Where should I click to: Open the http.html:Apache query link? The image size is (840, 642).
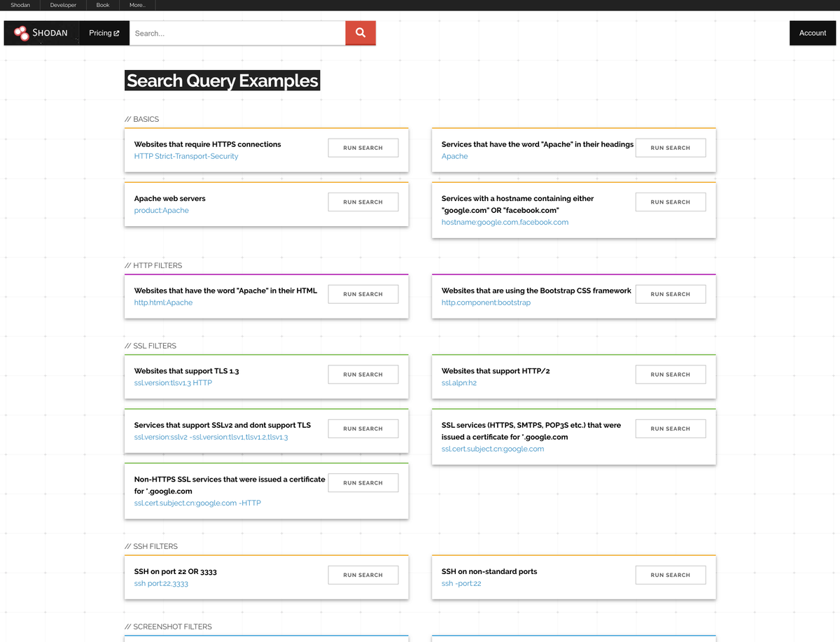163,302
